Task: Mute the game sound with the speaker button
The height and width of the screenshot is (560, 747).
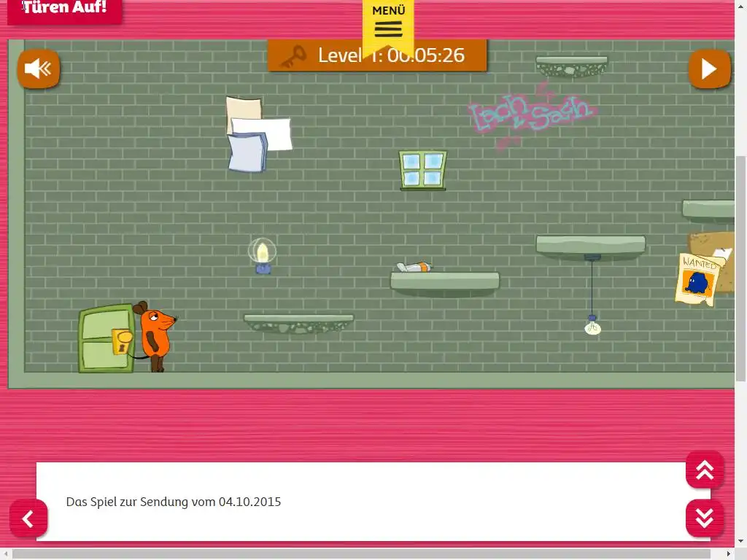Action: (x=39, y=69)
